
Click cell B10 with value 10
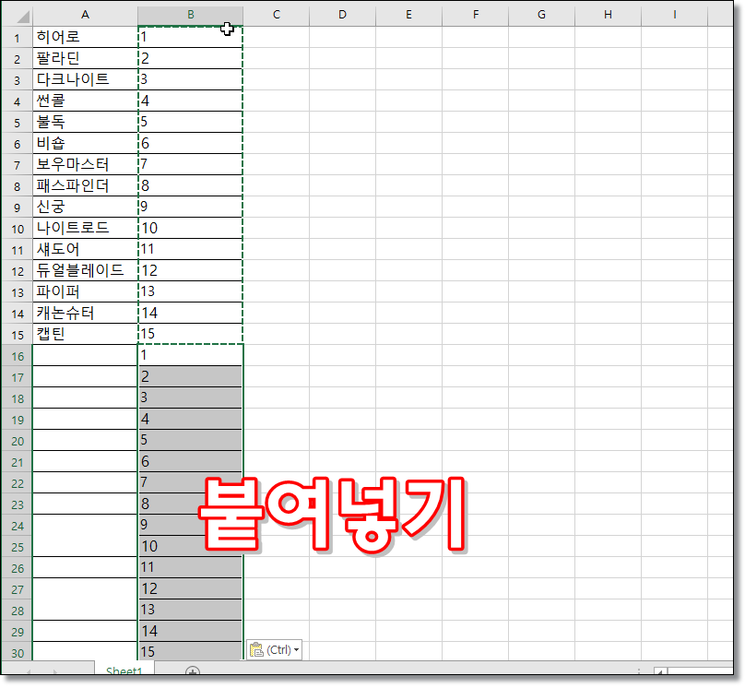tap(191, 228)
